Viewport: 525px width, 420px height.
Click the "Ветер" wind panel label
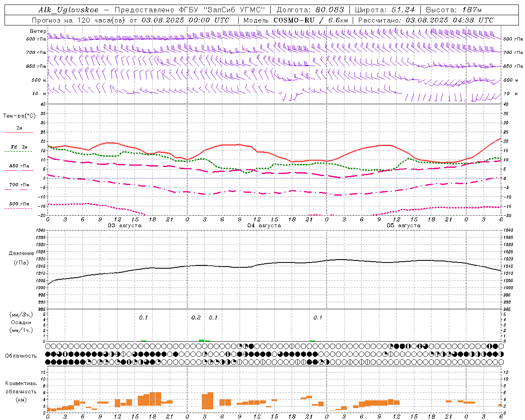coord(38,31)
